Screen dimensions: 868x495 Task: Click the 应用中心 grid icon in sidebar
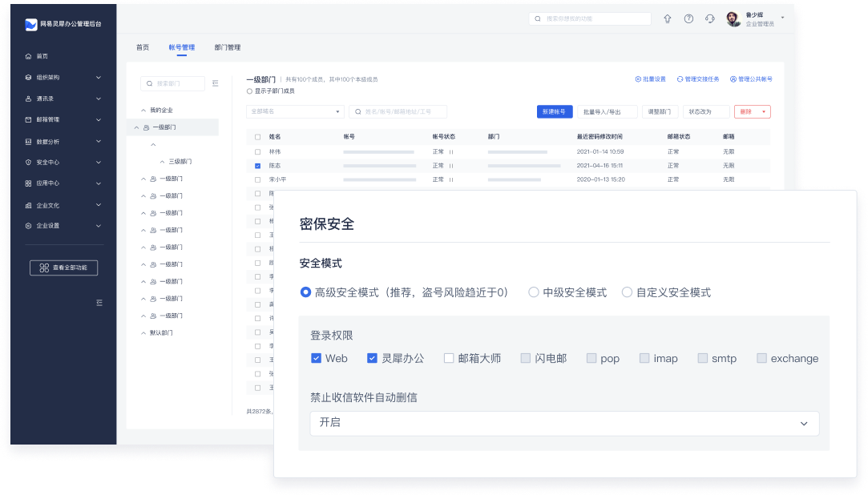(x=29, y=183)
